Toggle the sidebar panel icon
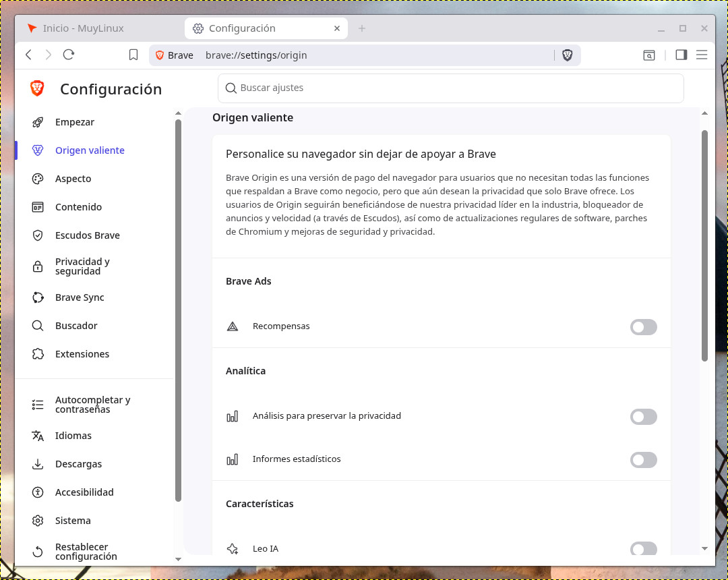Screen dimensions: 728x580 point(681,55)
